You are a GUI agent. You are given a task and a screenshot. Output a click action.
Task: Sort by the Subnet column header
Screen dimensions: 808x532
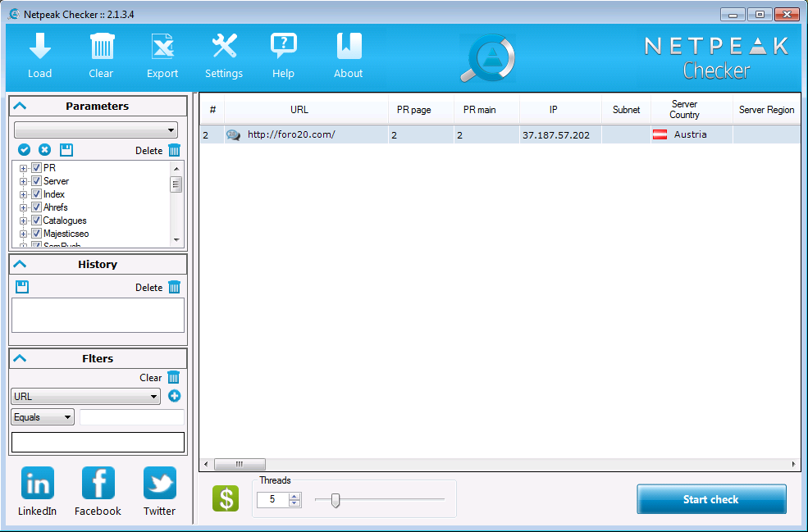click(626, 110)
